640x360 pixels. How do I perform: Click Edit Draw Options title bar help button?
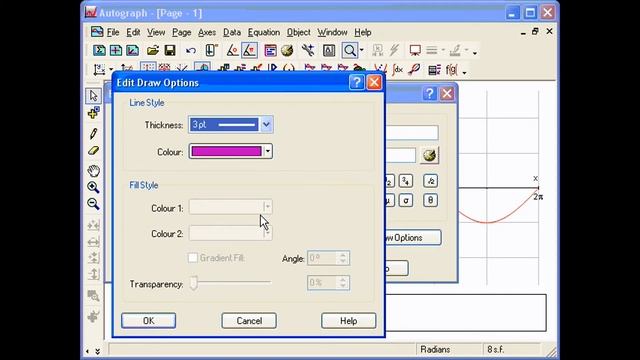pos(357,82)
